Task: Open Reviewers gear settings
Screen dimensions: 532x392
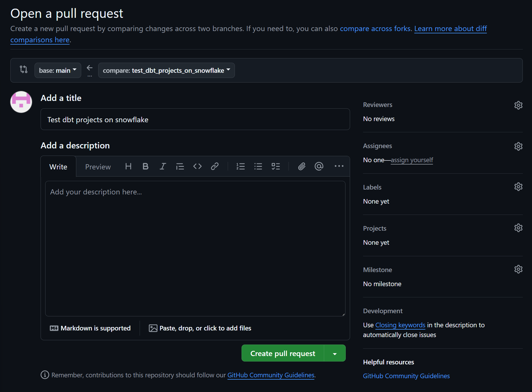Action: (518, 105)
